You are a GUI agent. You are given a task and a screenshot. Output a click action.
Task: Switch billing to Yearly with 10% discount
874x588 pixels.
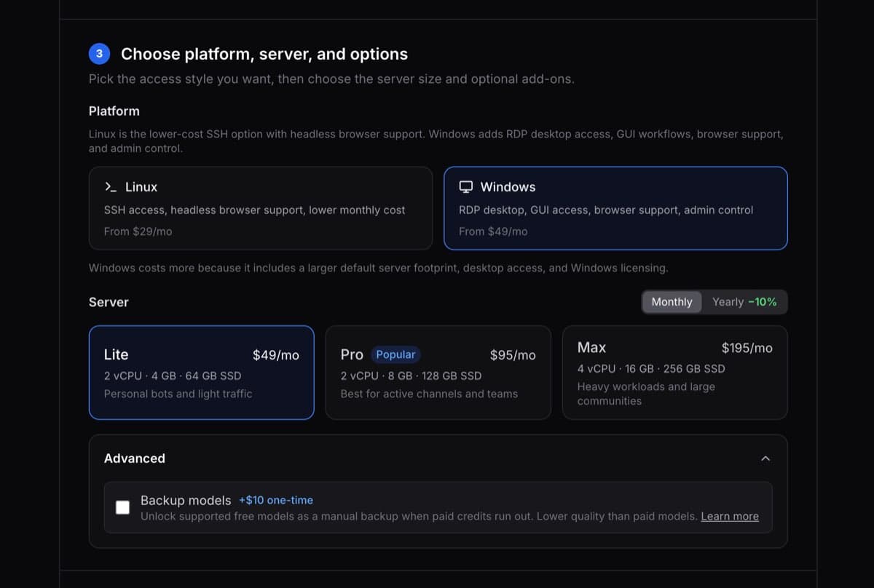click(x=744, y=301)
